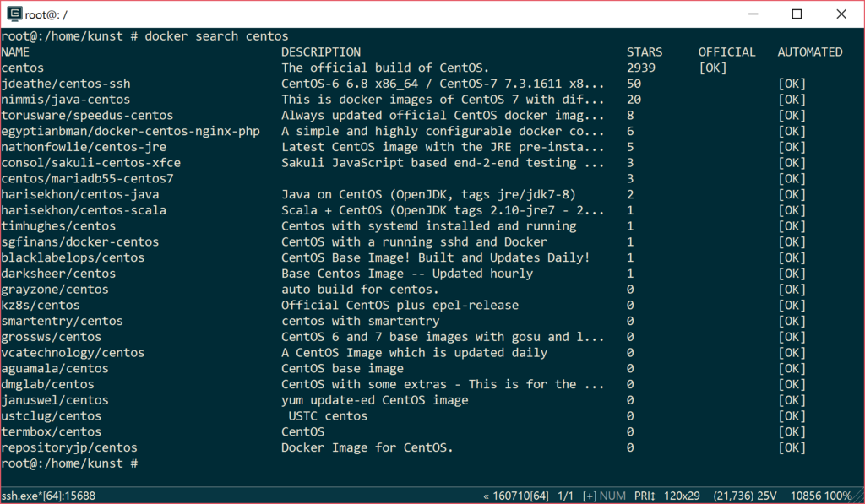This screenshot has height=504, width=865.
Task: Click 'nimmis/java-centos' image name
Action: coord(66,100)
